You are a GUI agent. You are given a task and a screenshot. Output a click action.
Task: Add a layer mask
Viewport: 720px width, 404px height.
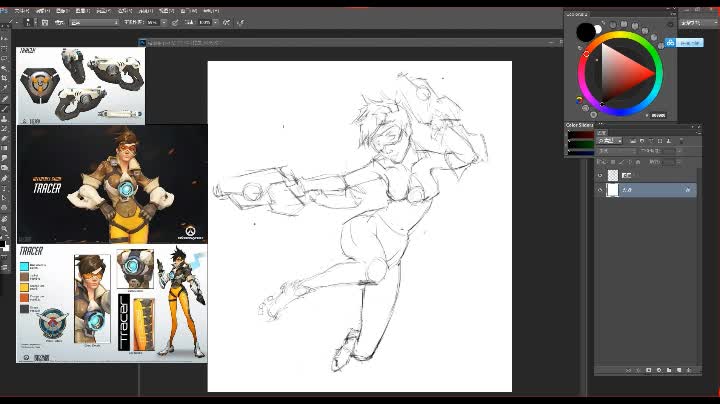648,370
